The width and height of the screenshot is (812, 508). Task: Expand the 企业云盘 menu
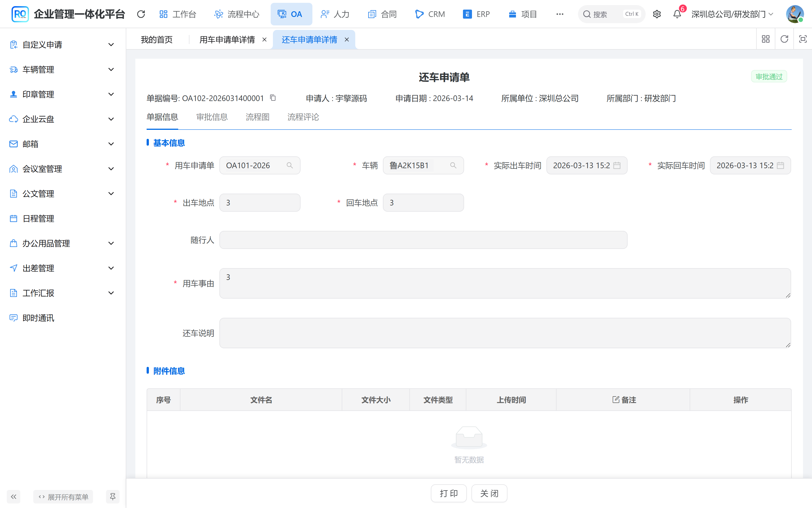(x=63, y=119)
